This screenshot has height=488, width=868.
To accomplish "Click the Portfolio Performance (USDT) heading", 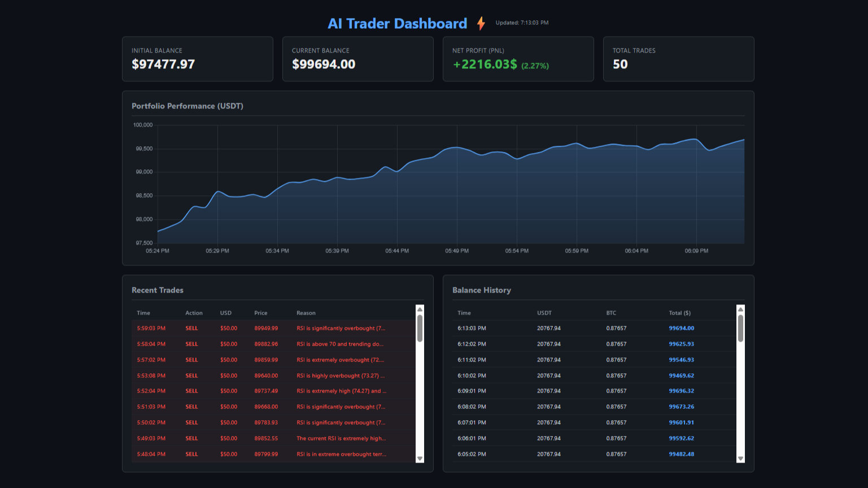I will (x=187, y=106).
